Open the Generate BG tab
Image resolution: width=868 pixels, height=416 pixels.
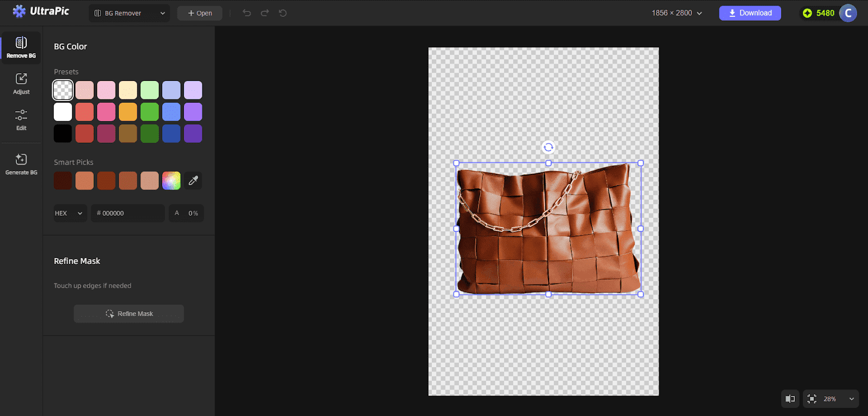21,164
